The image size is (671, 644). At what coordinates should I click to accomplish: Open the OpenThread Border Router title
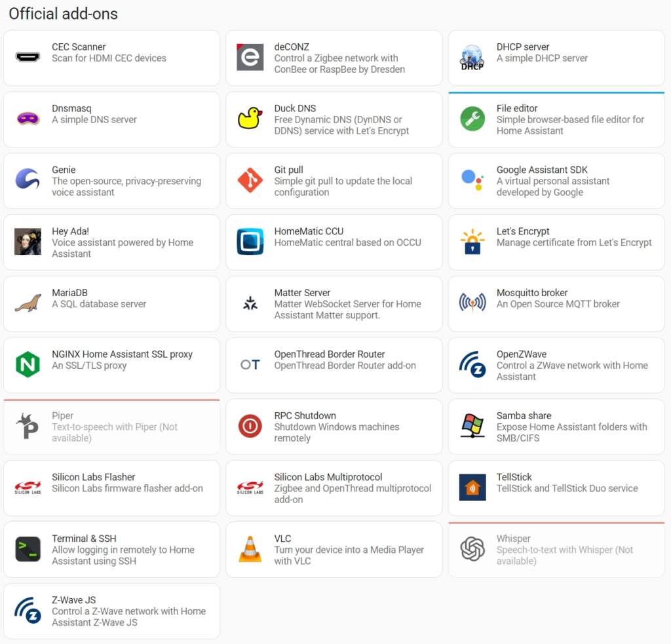[x=329, y=354]
